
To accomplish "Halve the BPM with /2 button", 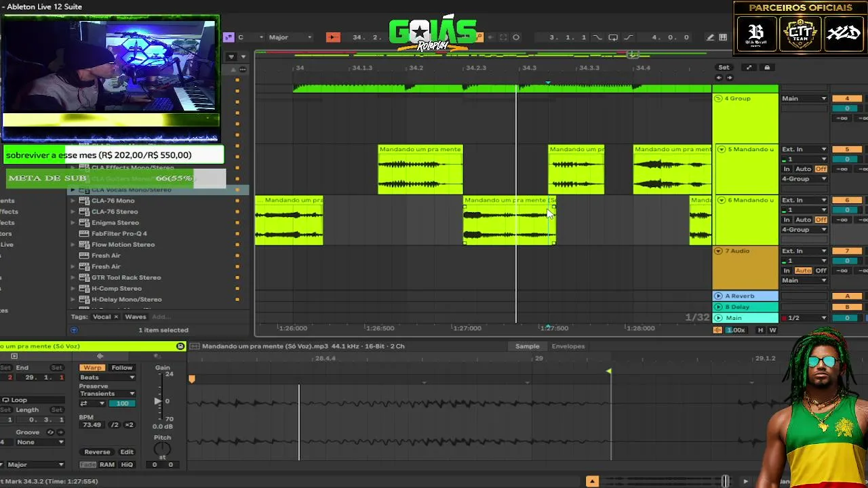I will tap(115, 425).
